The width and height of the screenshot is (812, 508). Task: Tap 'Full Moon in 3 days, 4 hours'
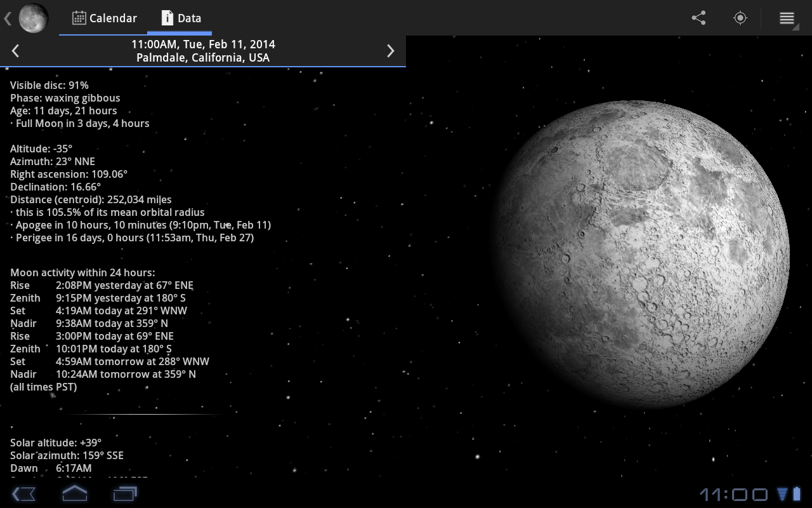coord(80,123)
